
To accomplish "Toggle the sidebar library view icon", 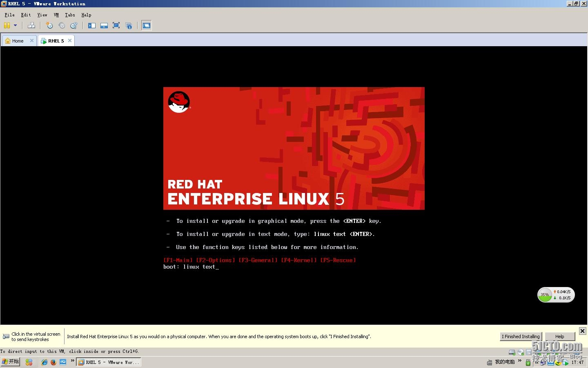I will (x=92, y=25).
